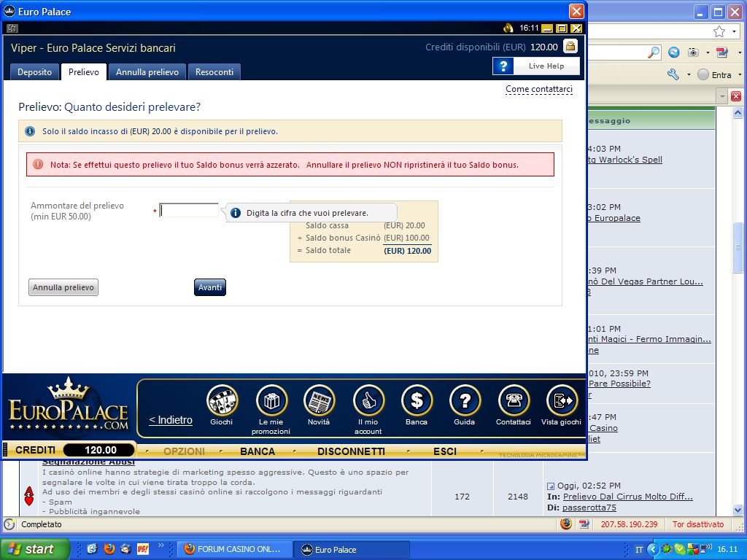Click the bookmark star in the browser address bar
747x560 pixels.
(719, 31)
